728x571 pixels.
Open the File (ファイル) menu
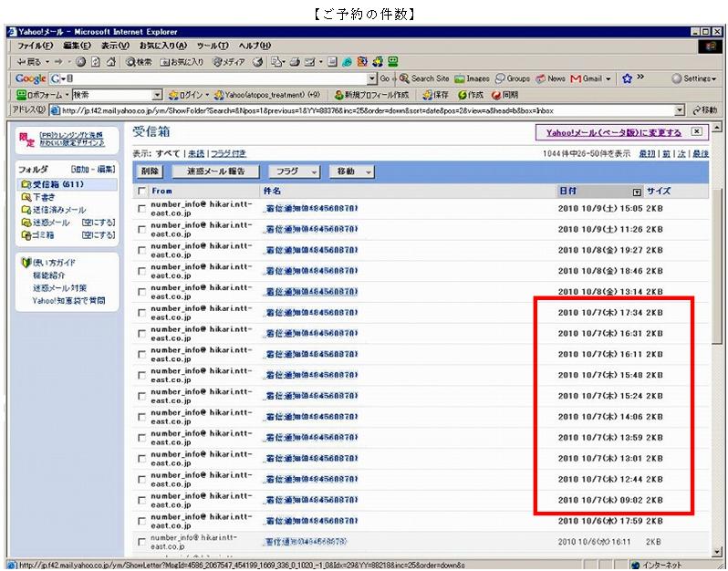click(36, 46)
